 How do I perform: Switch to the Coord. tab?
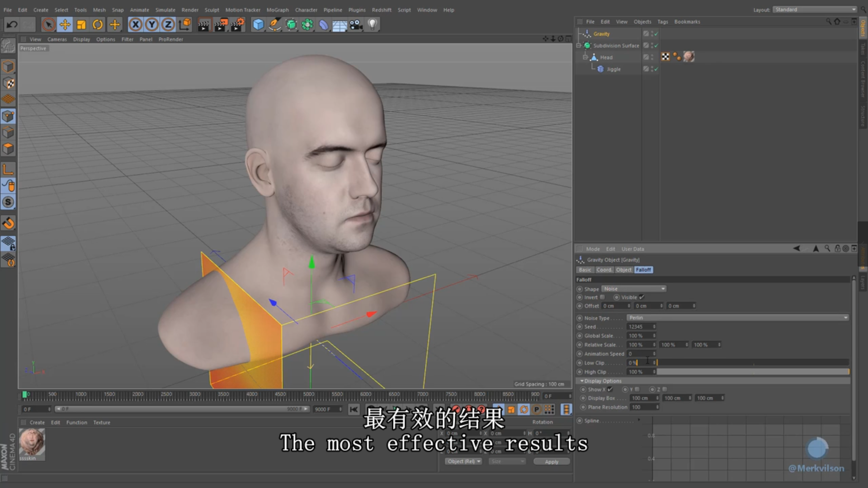[604, 270]
